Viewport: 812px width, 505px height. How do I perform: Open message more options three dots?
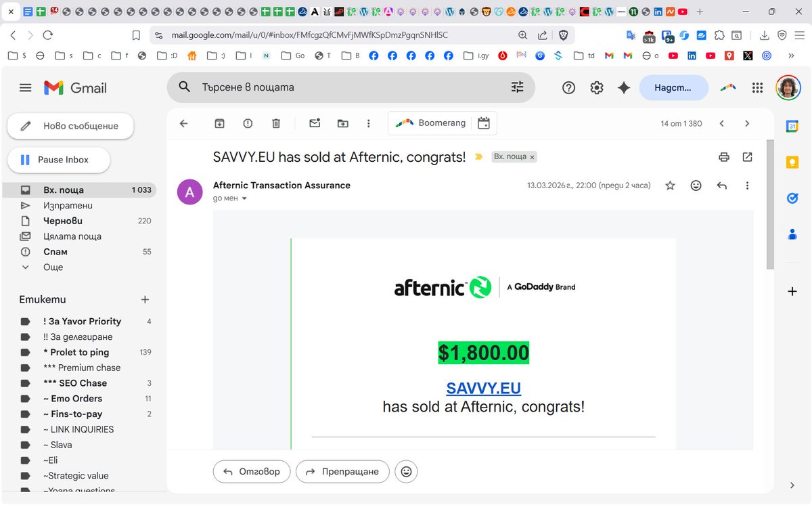point(747,185)
